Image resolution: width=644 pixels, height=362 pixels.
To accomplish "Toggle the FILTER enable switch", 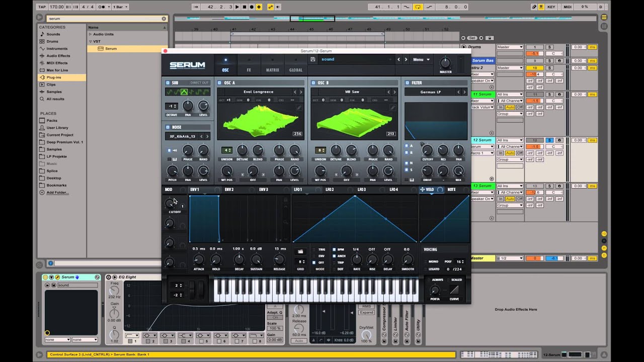I will pos(407,82).
